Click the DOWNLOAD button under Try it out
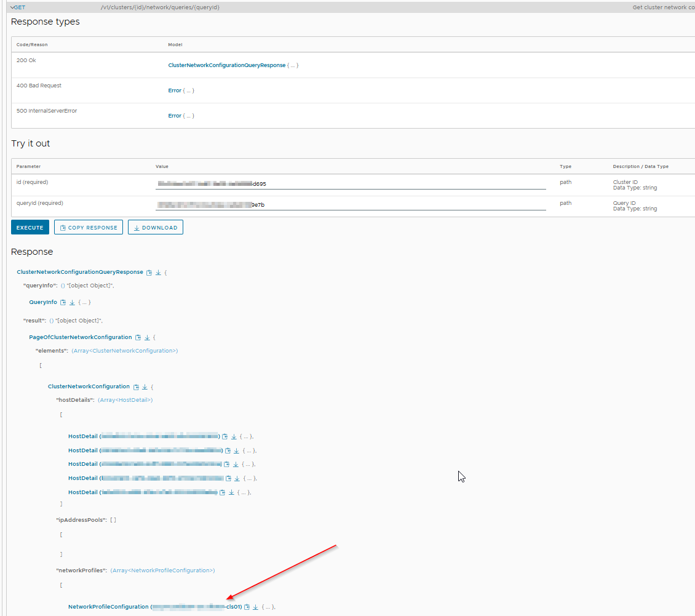The width and height of the screenshot is (695, 616). click(x=156, y=228)
